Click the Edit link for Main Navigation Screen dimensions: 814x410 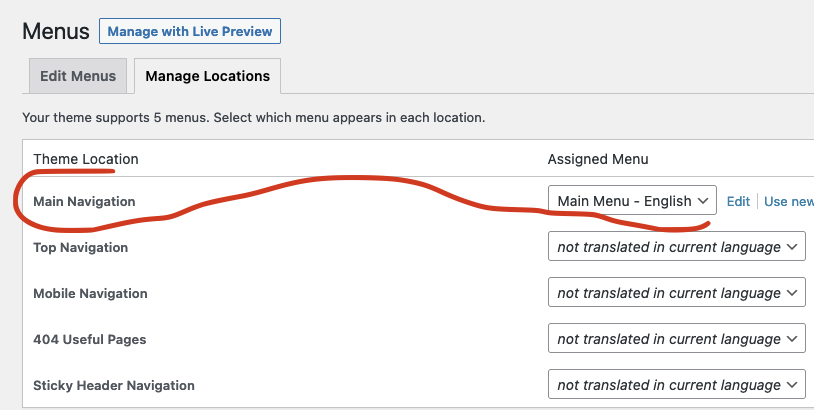(738, 201)
